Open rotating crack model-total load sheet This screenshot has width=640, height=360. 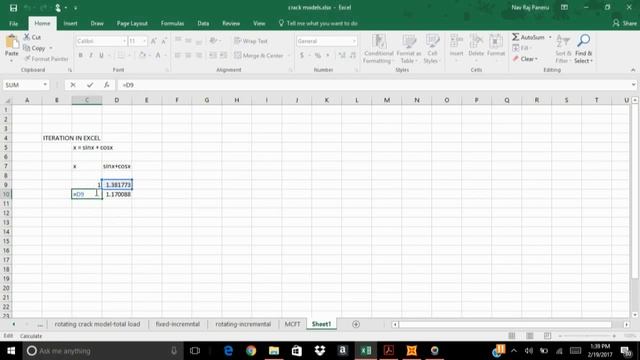point(97,324)
